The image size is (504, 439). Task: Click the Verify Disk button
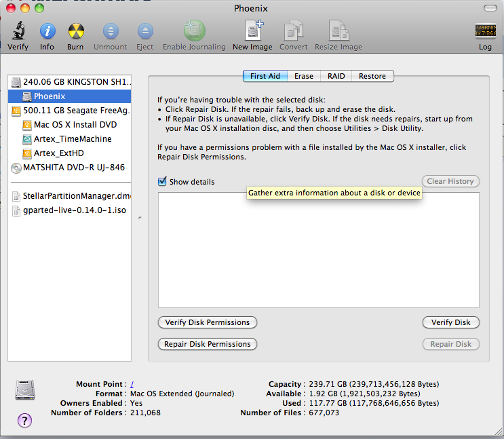point(450,322)
